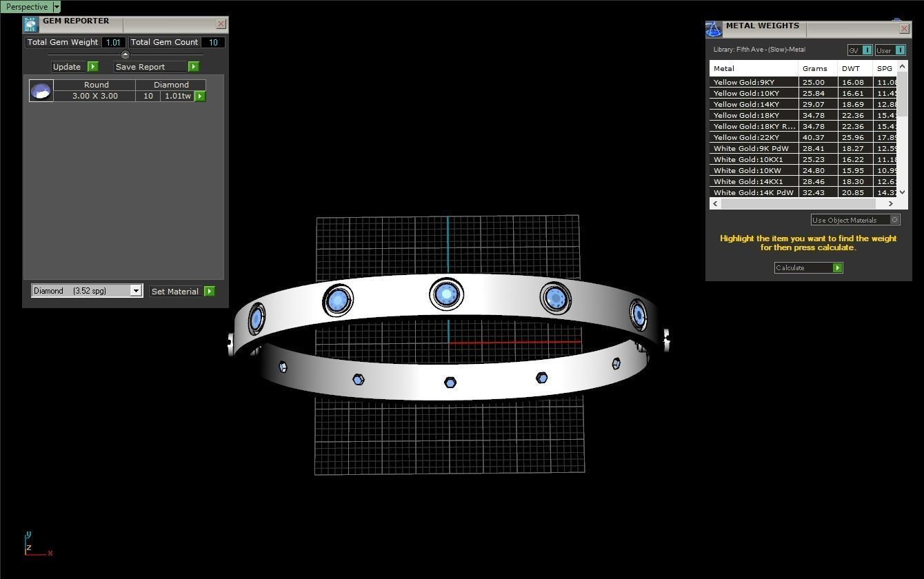The width and height of the screenshot is (924, 579).
Task: Click the 40.37 grams cell
Action: pos(818,137)
